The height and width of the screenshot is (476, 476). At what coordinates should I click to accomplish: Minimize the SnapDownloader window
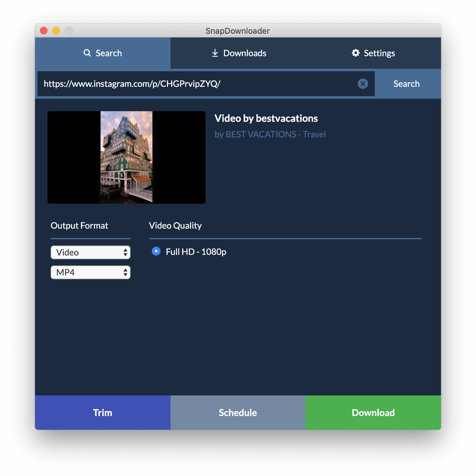tap(56, 31)
